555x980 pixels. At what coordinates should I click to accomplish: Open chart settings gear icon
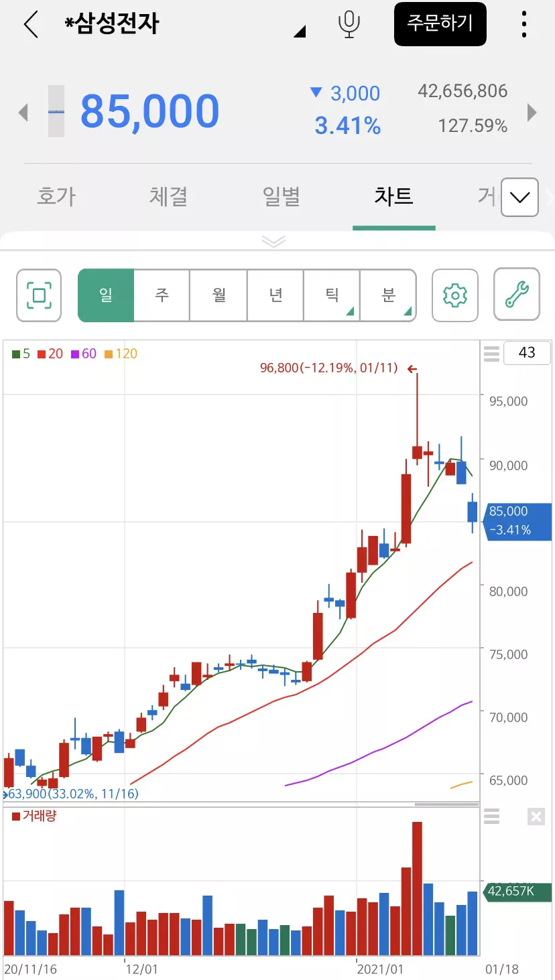coord(455,295)
